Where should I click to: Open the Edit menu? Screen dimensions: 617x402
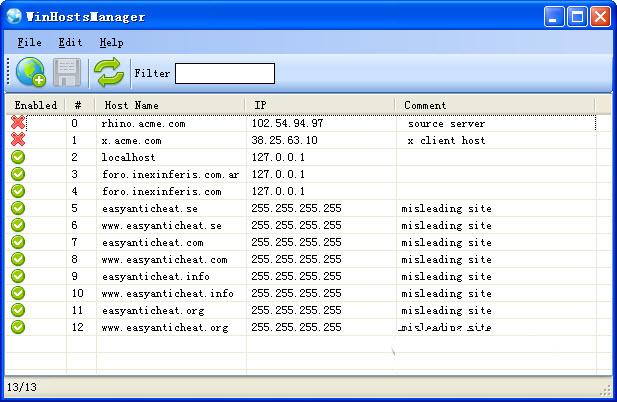click(x=70, y=43)
